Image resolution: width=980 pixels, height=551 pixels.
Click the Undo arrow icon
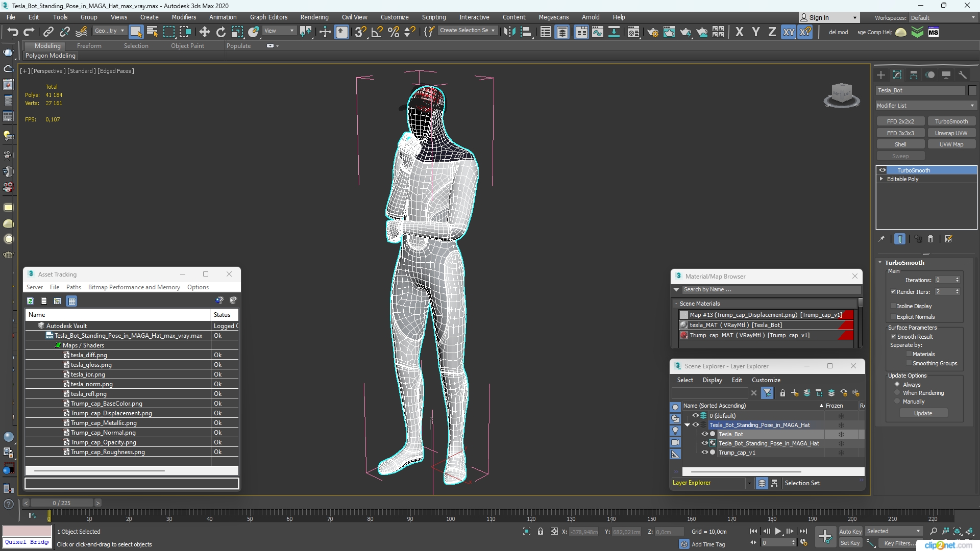(12, 32)
